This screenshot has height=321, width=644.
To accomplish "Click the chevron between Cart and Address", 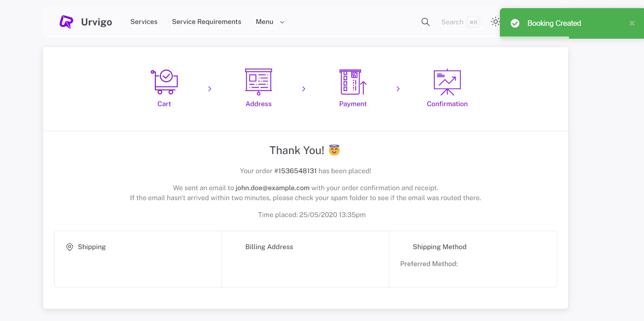I will [x=210, y=89].
